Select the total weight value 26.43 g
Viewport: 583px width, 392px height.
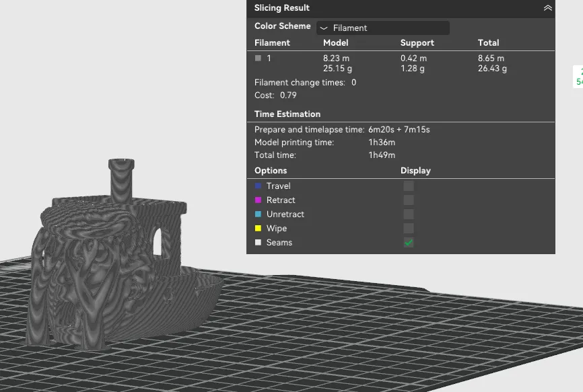492,69
